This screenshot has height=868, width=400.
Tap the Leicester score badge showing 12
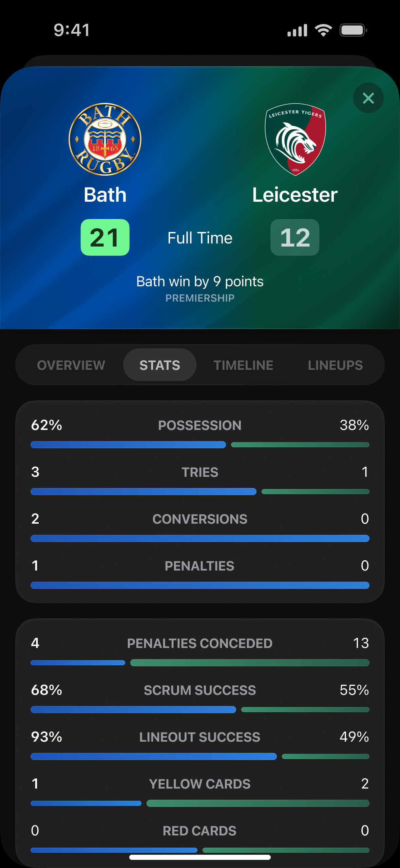[x=294, y=238]
